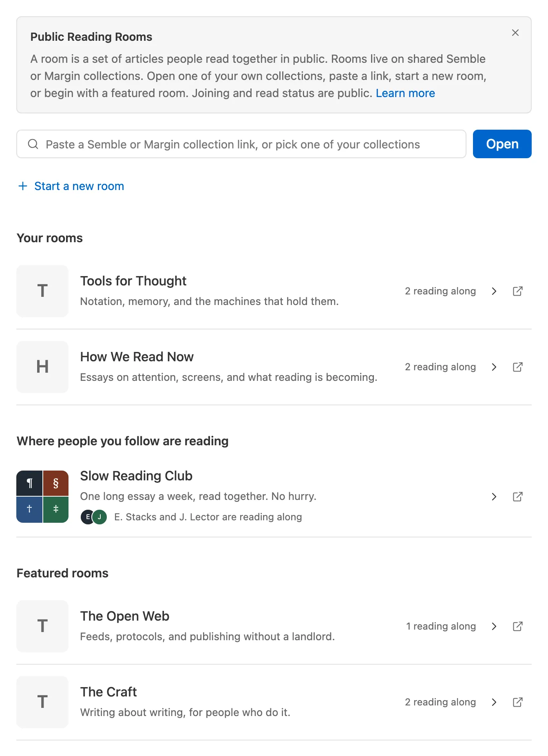Click '1 reading along' on The Open Web

click(441, 626)
